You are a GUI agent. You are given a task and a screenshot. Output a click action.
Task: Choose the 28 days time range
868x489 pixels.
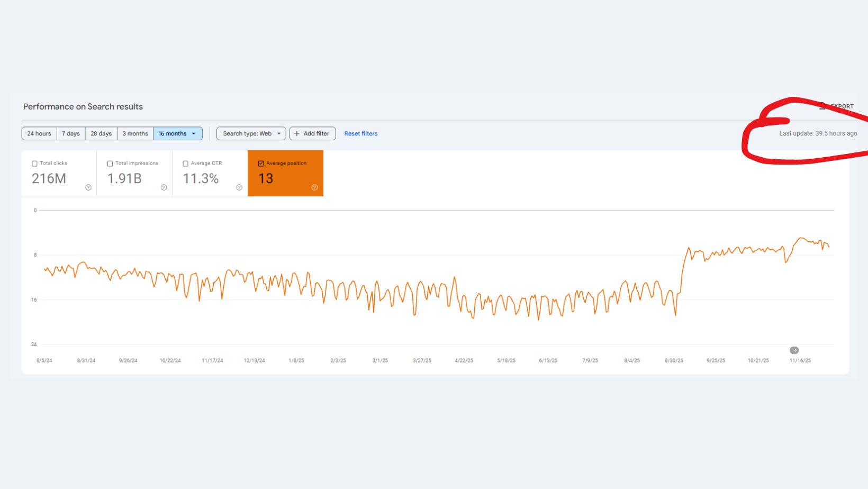tap(101, 133)
